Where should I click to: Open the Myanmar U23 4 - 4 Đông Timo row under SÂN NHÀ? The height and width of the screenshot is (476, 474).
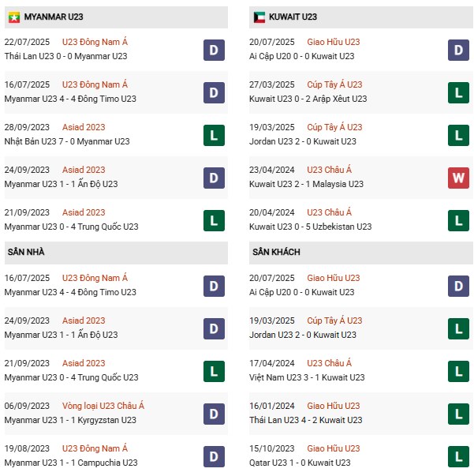coord(70,292)
